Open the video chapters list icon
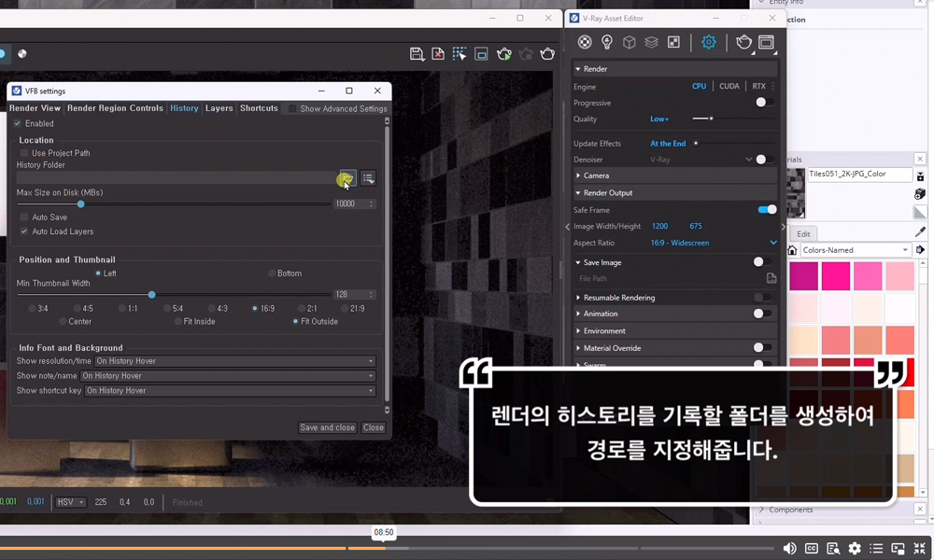The image size is (934, 560). point(876,548)
